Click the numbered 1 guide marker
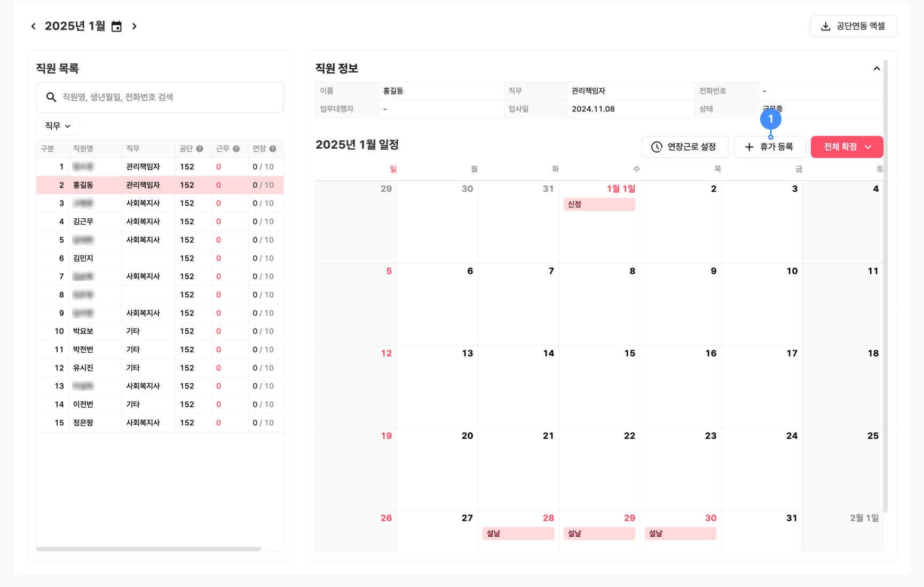Image resolution: width=924 pixels, height=587 pixels. click(770, 119)
